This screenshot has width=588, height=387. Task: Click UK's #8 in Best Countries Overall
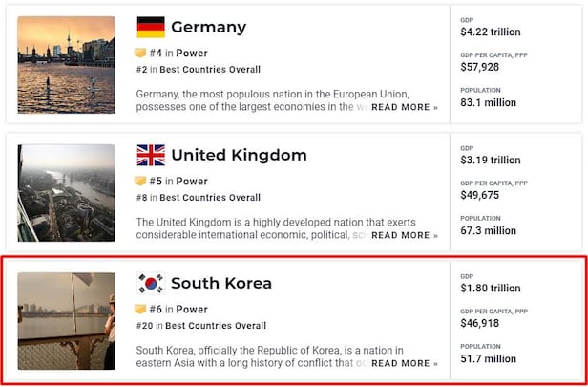coord(198,198)
